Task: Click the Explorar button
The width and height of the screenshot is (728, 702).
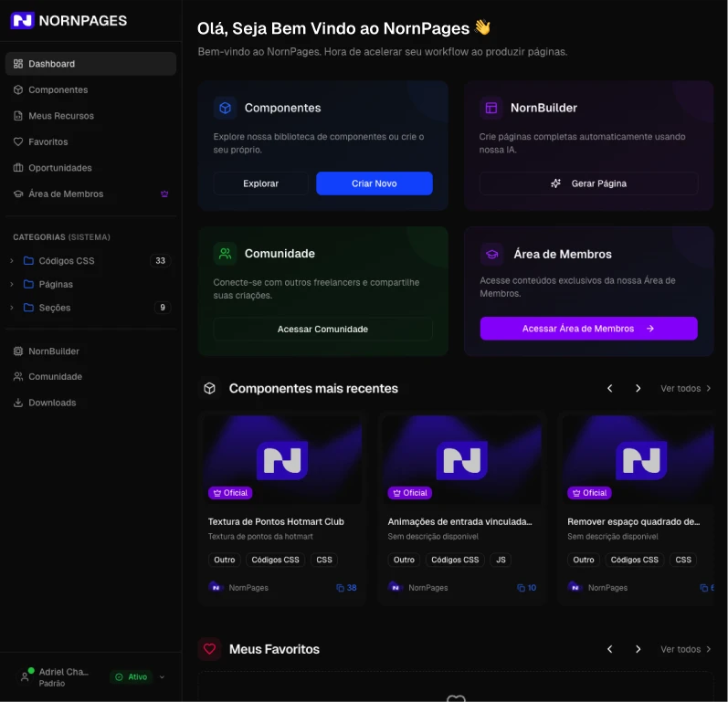Action: 260,183
